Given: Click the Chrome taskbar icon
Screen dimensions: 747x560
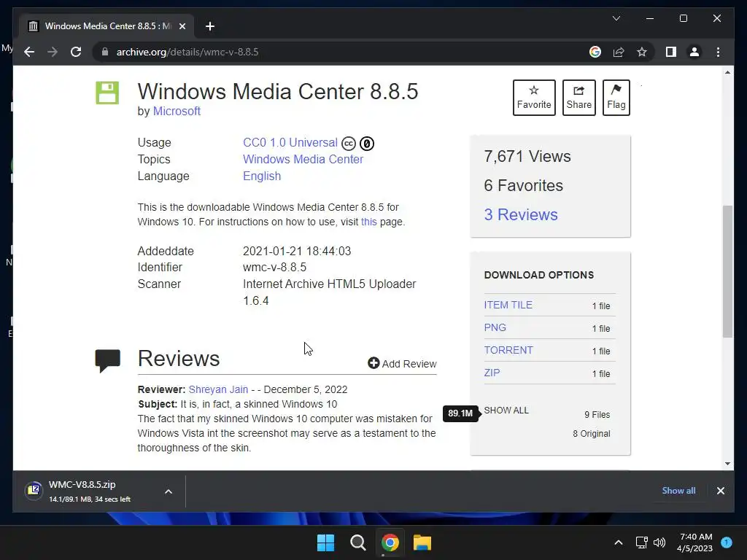Looking at the screenshot, I should [390, 542].
